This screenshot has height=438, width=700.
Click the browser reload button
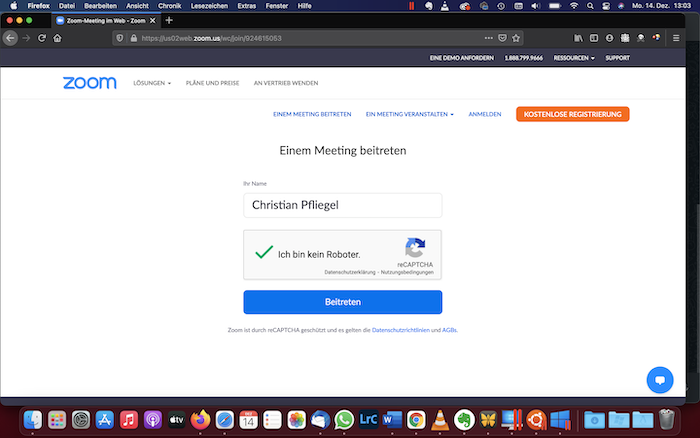(x=42, y=38)
